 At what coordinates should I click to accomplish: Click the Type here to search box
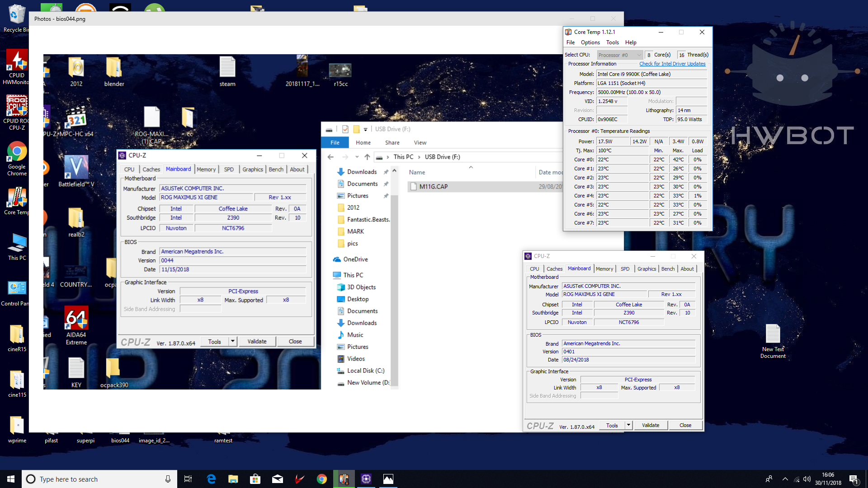(99, 479)
